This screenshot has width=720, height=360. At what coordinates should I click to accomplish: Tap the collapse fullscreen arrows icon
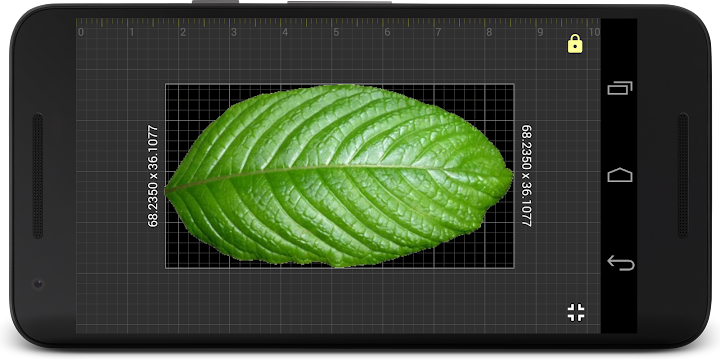pyautogui.click(x=575, y=312)
